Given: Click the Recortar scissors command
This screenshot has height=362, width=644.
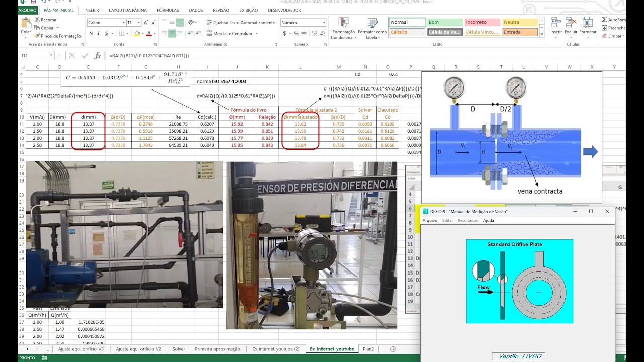Looking at the screenshot, I should (x=45, y=20).
